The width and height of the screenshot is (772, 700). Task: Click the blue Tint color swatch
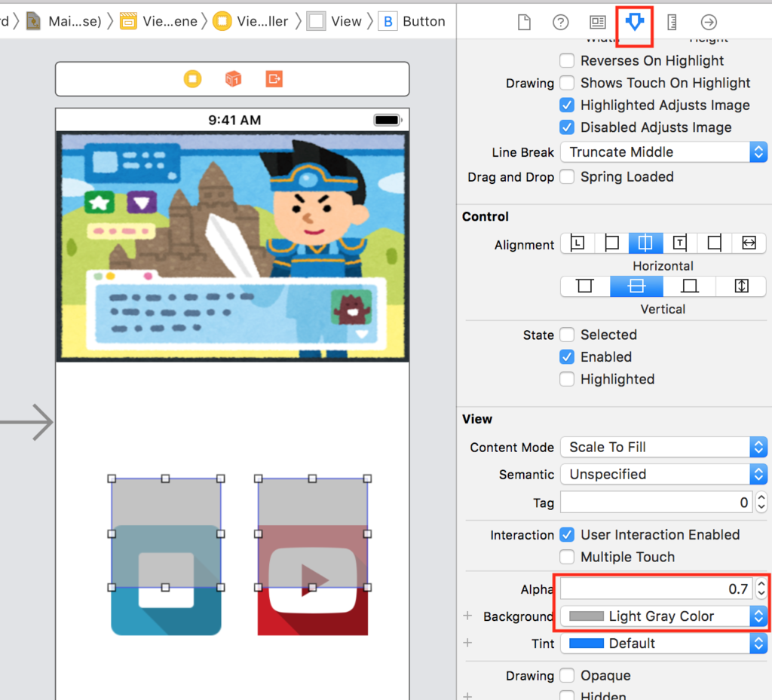point(587,643)
